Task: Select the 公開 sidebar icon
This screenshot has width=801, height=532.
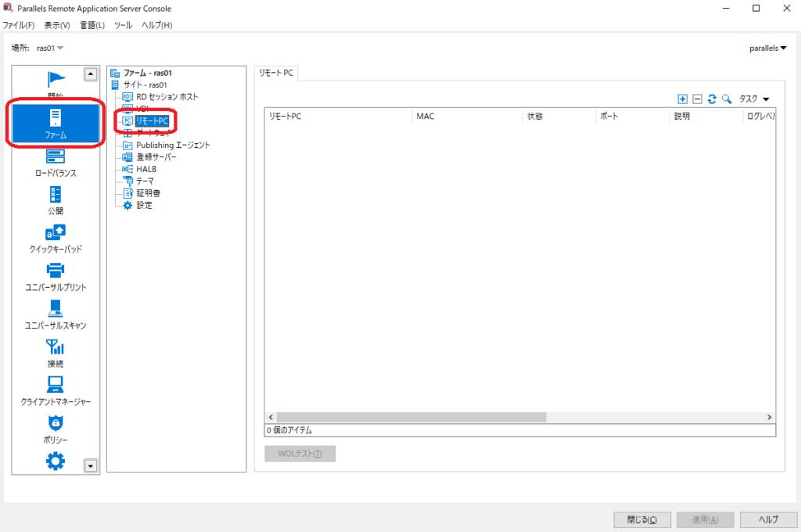Action: (x=55, y=200)
